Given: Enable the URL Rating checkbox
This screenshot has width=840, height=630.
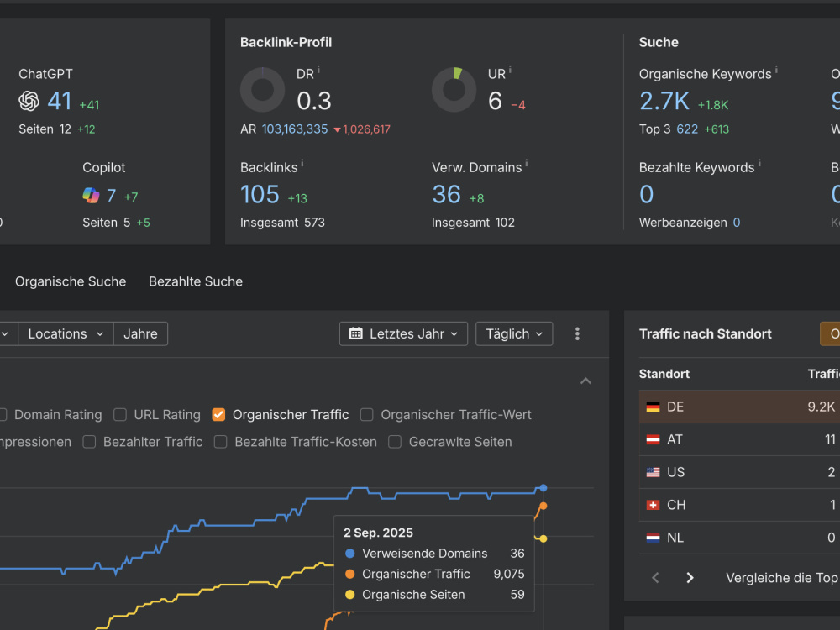Looking at the screenshot, I should (x=120, y=415).
